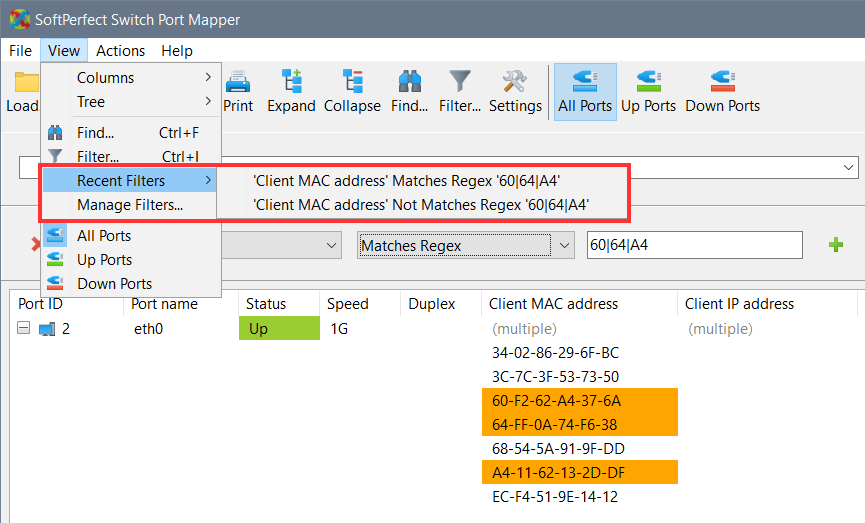The height and width of the screenshot is (523, 865).
Task: Open the Filter funnel toolbar icon
Action: (x=460, y=82)
